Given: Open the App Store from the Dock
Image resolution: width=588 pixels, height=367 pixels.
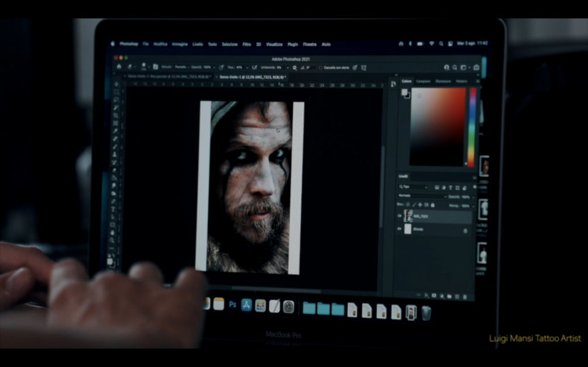Looking at the screenshot, I should coord(247,305).
